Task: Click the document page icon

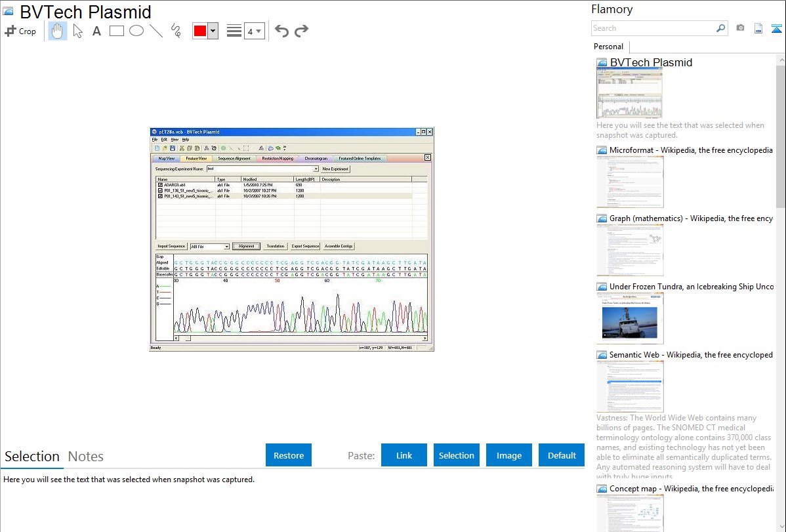Action: [758, 28]
